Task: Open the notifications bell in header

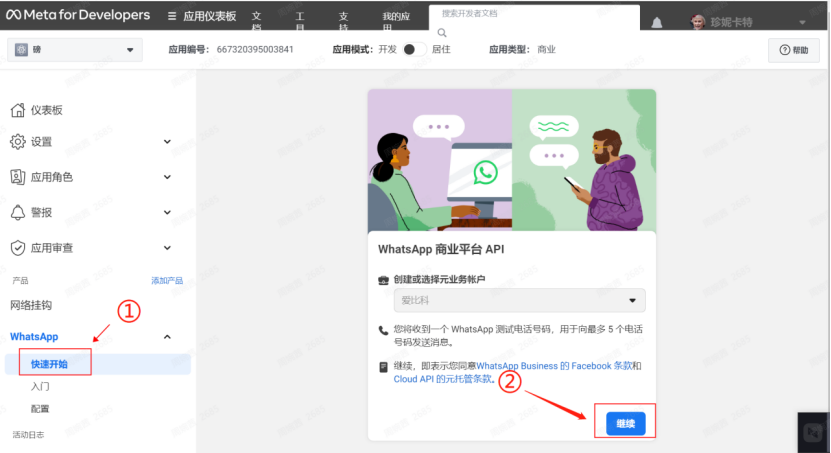Action: coord(657,22)
